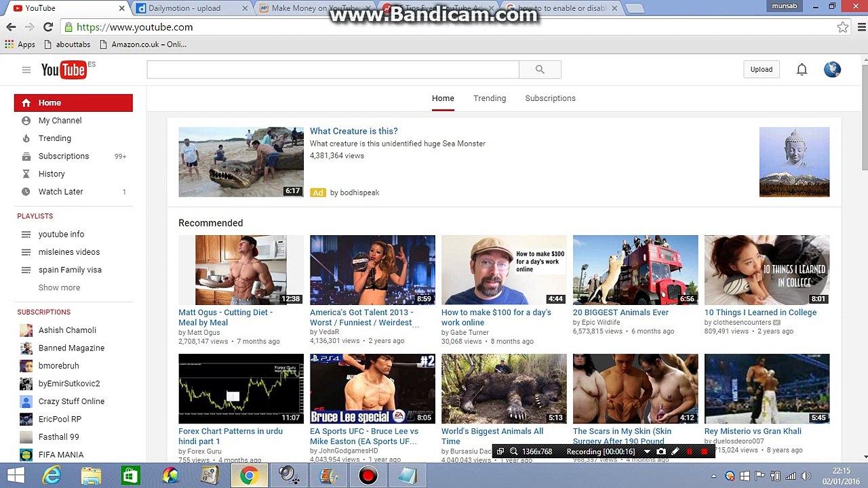
Task: Open the FIFA MANIA channel avatar
Action: pyautogui.click(x=26, y=455)
